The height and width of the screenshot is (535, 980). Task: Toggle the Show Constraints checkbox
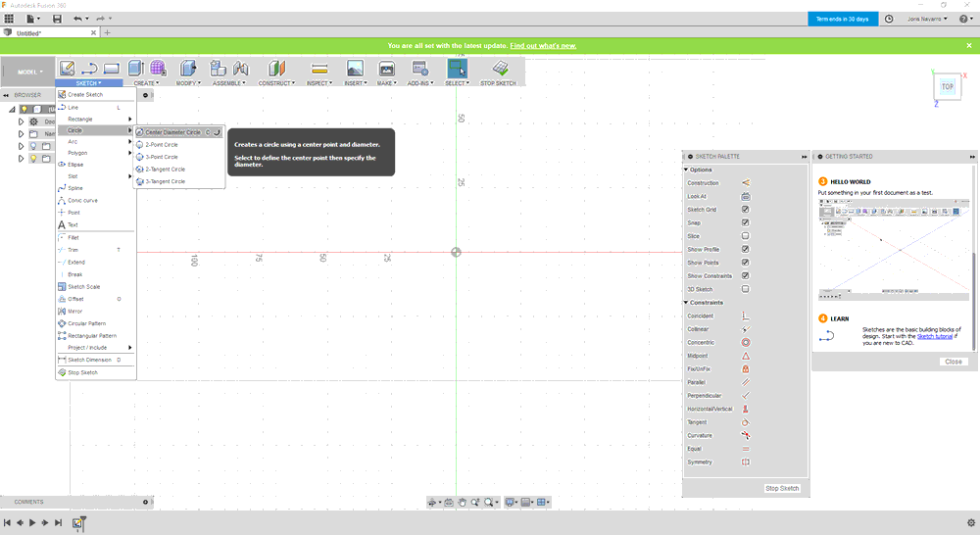tap(745, 275)
